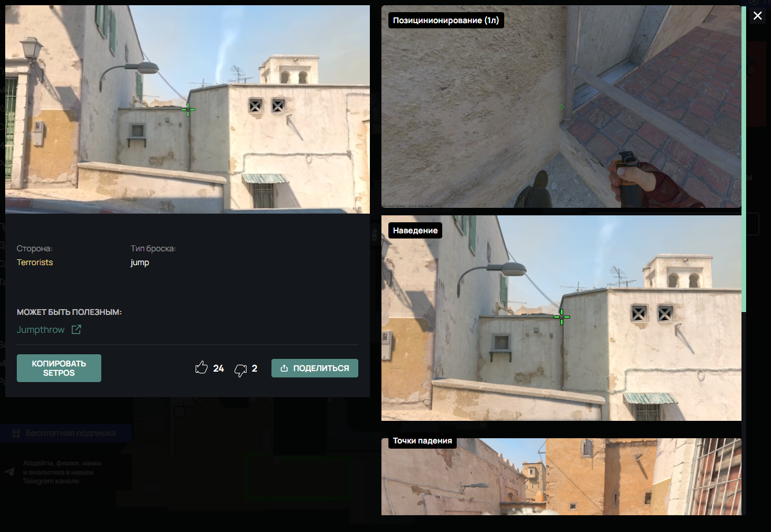The height and width of the screenshot is (532, 771).
Task: Open the Jumpthrow link
Action: coord(41,329)
